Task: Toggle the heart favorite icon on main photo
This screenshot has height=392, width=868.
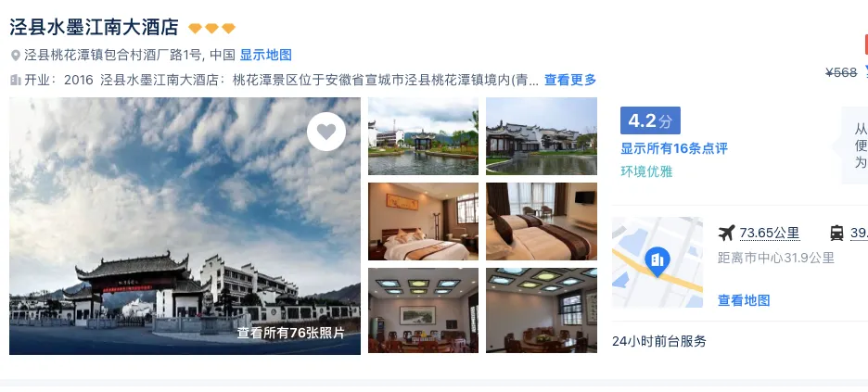Action: [x=326, y=132]
